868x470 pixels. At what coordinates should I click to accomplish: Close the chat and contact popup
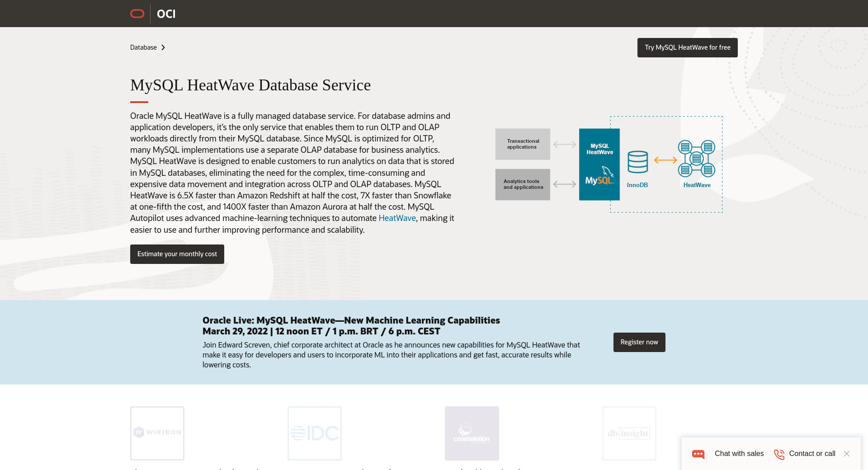coord(847,454)
